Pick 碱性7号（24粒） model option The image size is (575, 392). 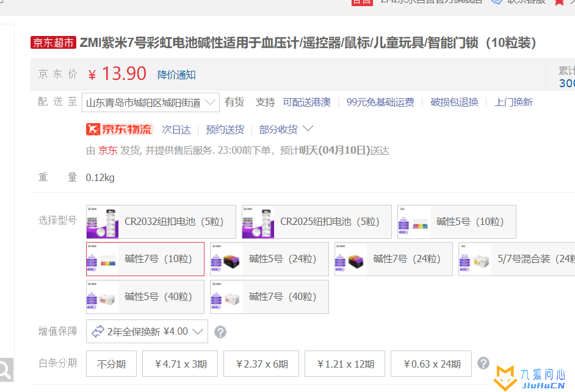[394, 259]
